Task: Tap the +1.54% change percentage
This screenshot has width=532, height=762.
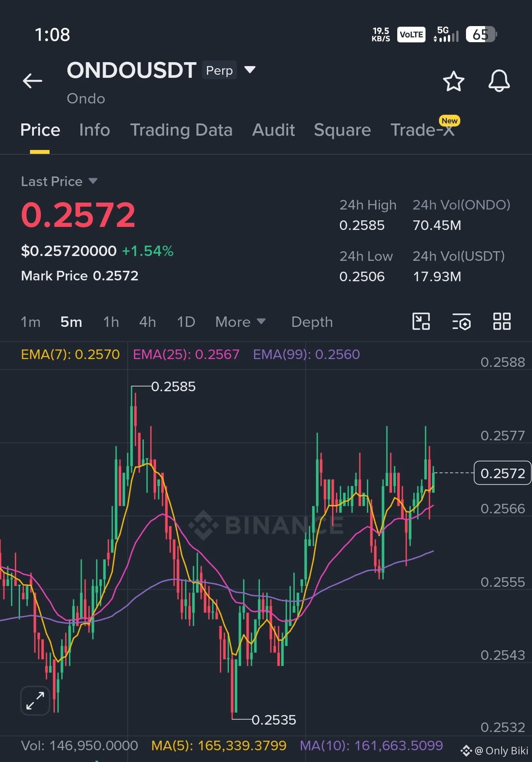Action: (x=148, y=251)
